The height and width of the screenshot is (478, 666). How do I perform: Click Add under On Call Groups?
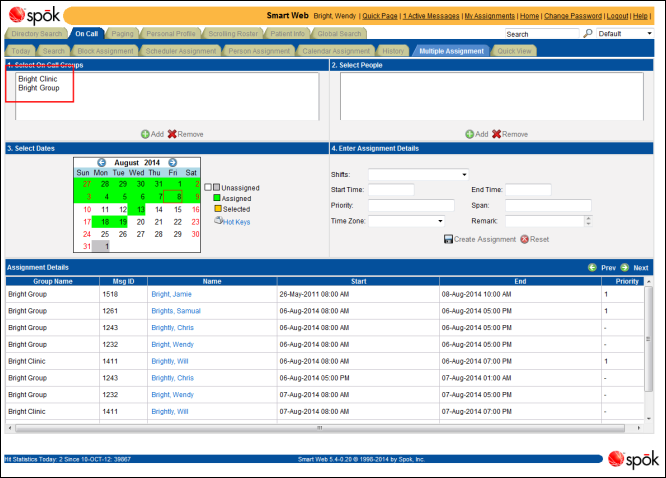point(152,134)
